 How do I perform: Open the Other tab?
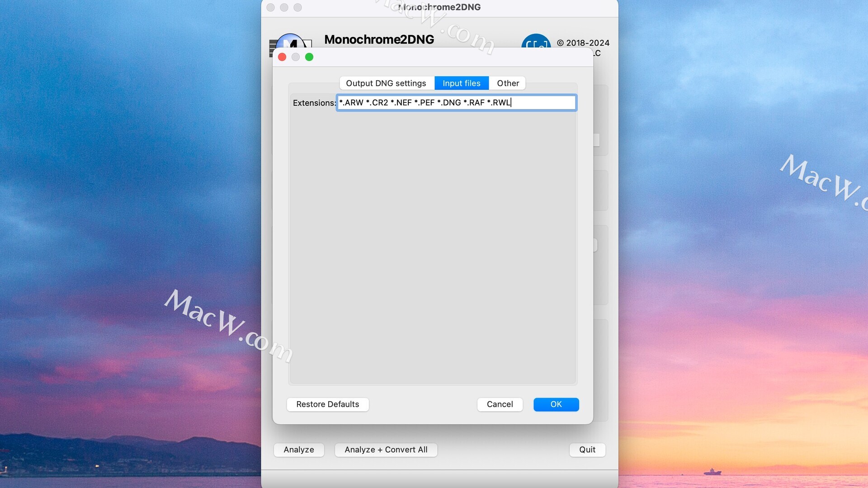(x=508, y=83)
